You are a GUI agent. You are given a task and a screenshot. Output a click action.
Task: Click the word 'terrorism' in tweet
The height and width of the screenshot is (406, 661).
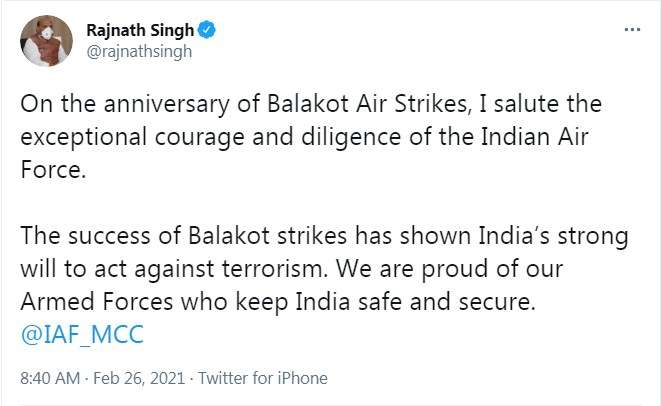(x=274, y=269)
